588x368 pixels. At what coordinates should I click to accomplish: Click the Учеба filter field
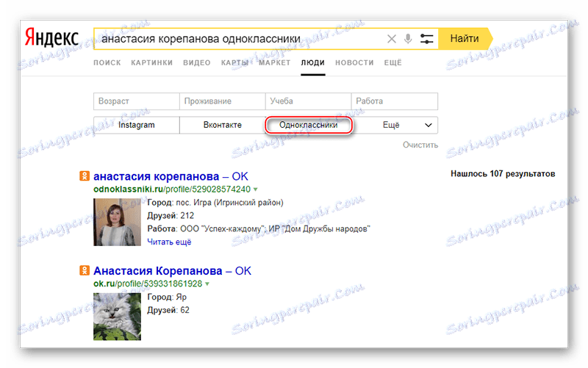point(308,101)
